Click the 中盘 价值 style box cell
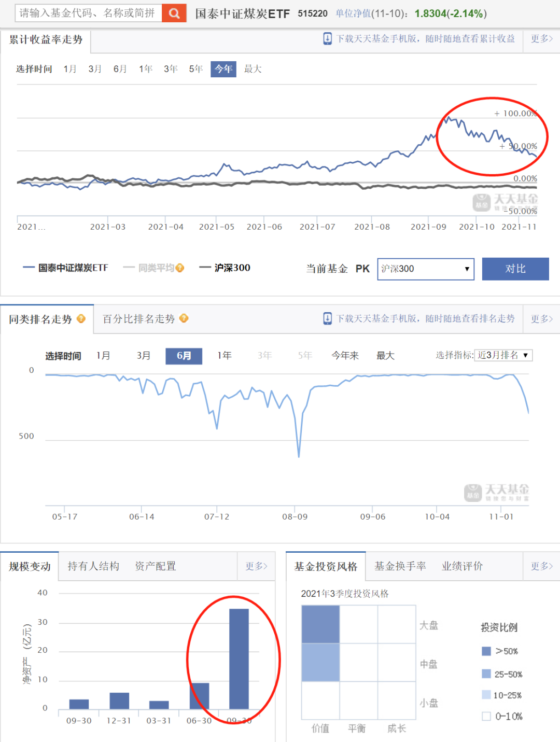 320,662
